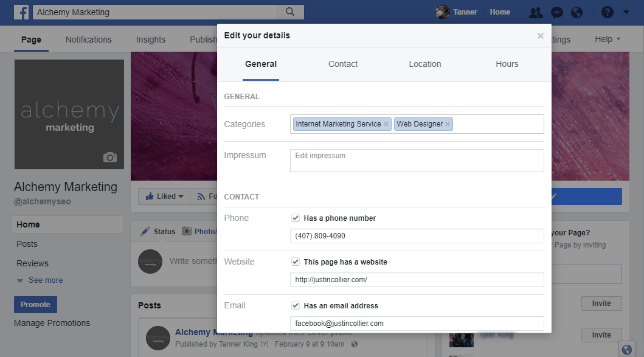
Task: Open the Insights tab
Action: 151,40
